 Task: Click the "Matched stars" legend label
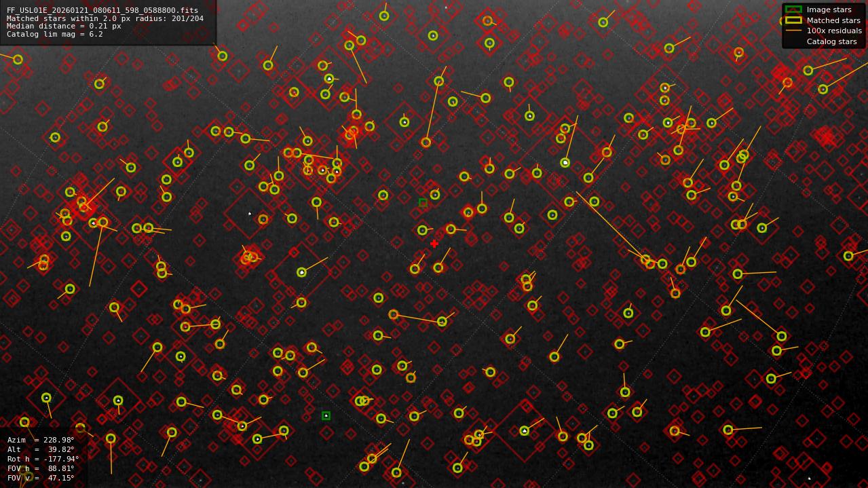833,20
